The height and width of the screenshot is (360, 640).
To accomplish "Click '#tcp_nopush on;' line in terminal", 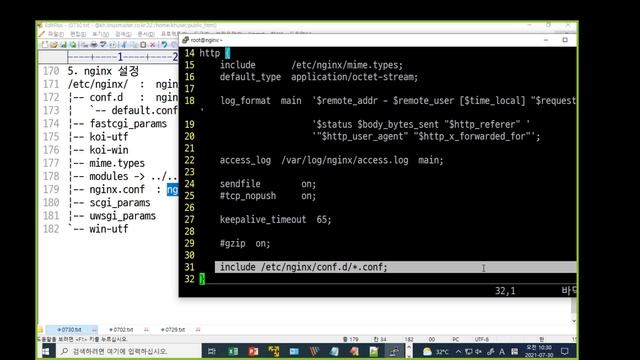I will click(x=268, y=196).
